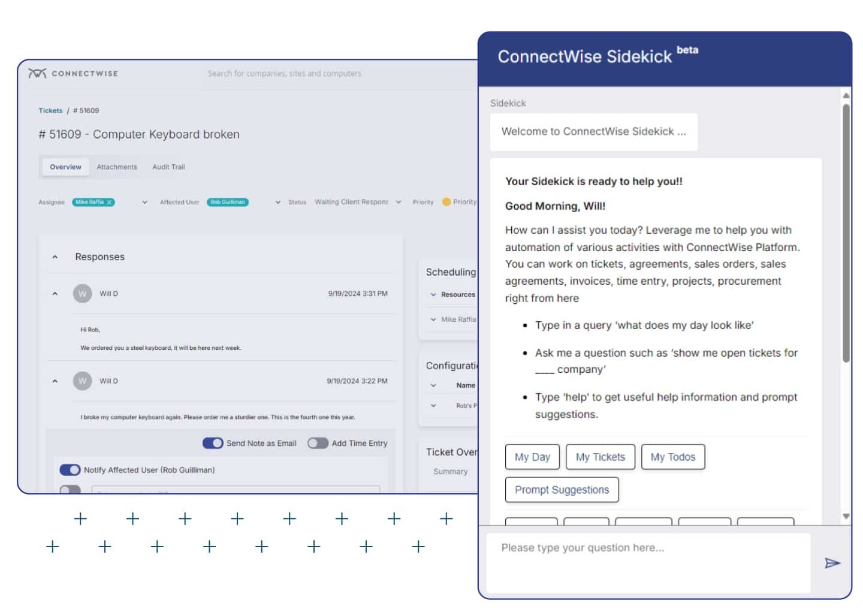Click the My Todos button in Sidekick
This screenshot has height=616, width=863.
pos(672,457)
